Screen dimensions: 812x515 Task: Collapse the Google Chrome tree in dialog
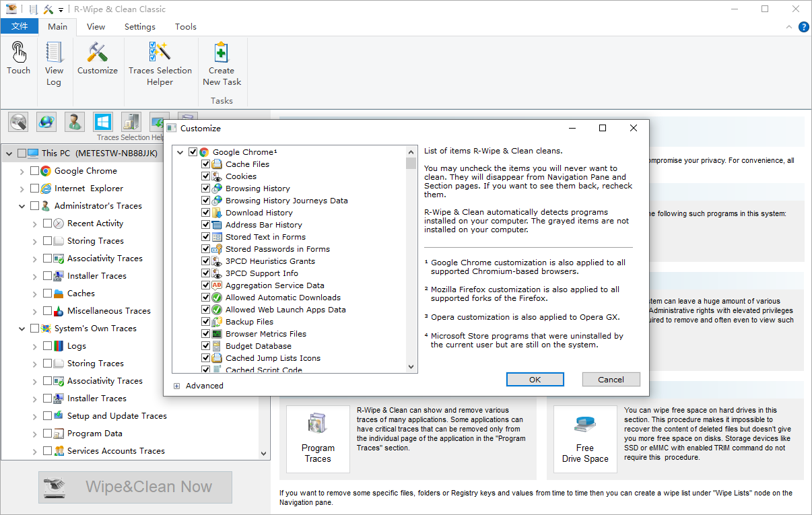180,153
